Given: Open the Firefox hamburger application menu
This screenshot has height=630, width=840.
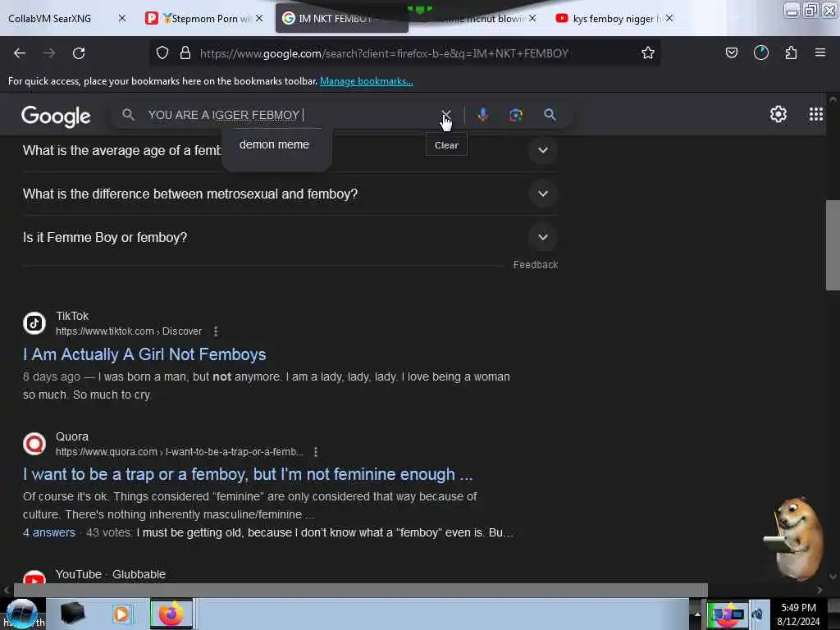Looking at the screenshot, I should (820, 52).
